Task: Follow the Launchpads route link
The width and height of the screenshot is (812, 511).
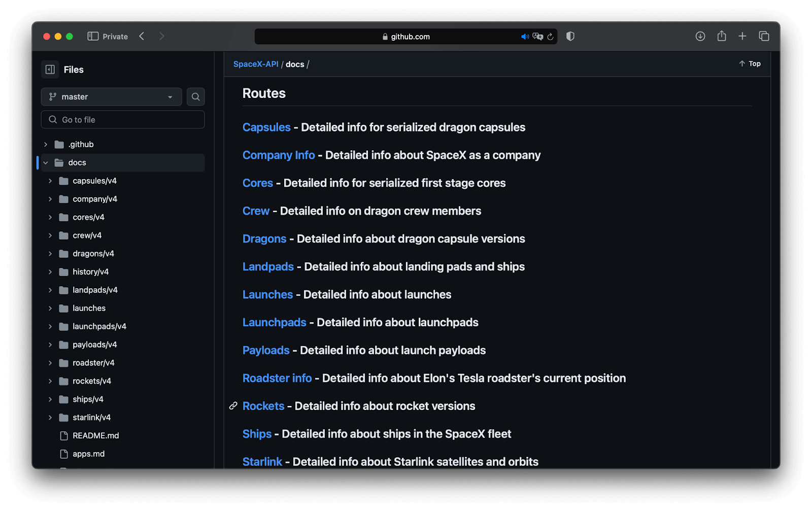Action: [275, 323]
